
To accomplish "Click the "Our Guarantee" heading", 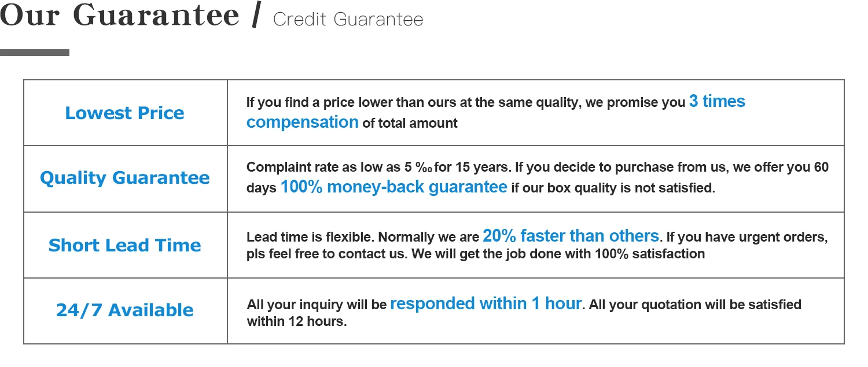I will pos(120,16).
